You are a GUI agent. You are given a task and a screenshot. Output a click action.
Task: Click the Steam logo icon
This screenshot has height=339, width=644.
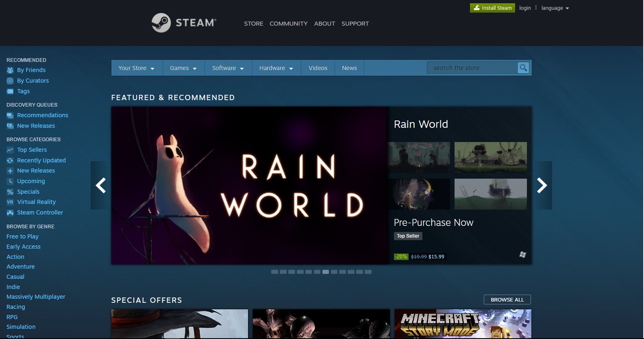[x=161, y=23]
